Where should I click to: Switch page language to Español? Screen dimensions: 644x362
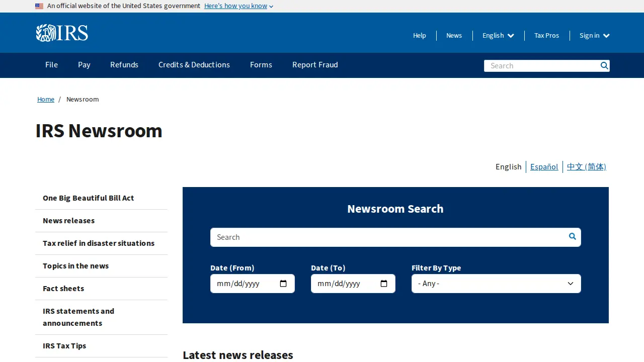pyautogui.click(x=544, y=166)
